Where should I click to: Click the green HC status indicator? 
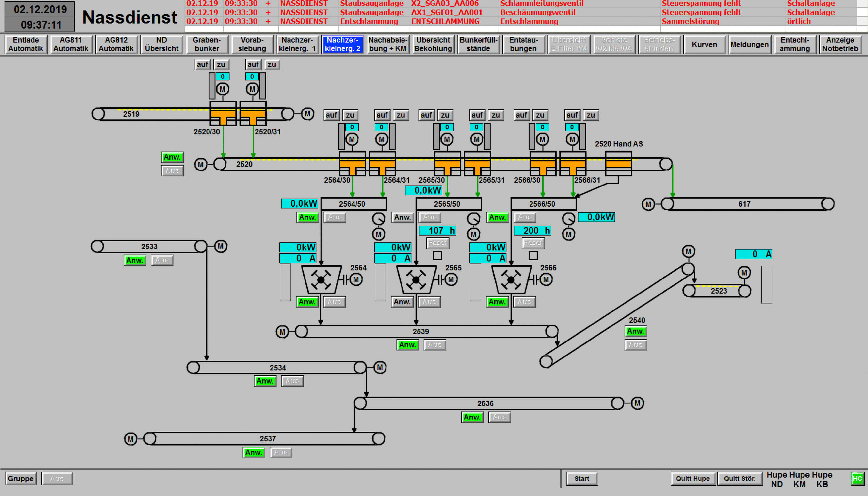[x=857, y=478]
